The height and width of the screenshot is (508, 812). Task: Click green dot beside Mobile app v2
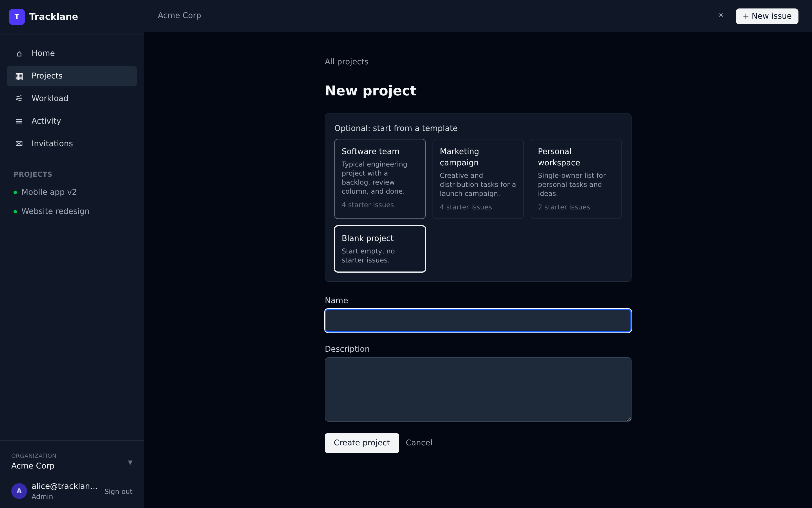pos(15,192)
